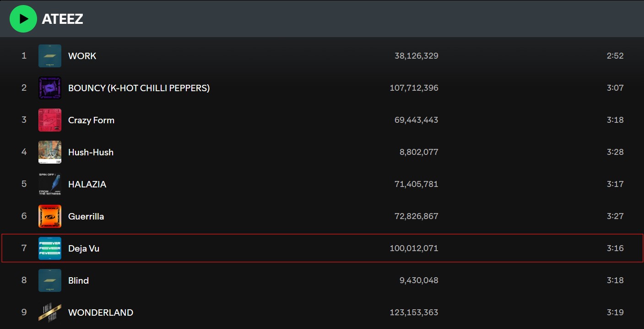Click on the Blind track name
Viewport: 644px width, 329px height.
(x=78, y=280)
